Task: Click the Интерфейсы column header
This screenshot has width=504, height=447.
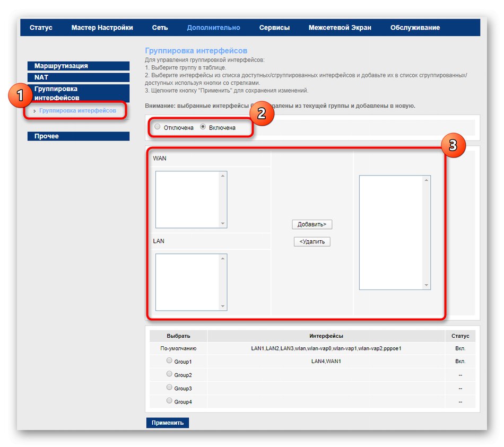Action: tap(326, 336)
